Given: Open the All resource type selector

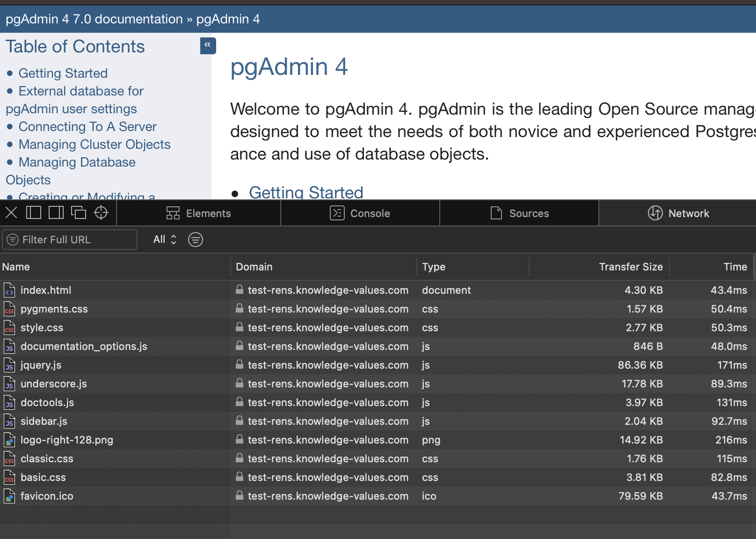Looking at the screenshot, I should click(163, 240).
